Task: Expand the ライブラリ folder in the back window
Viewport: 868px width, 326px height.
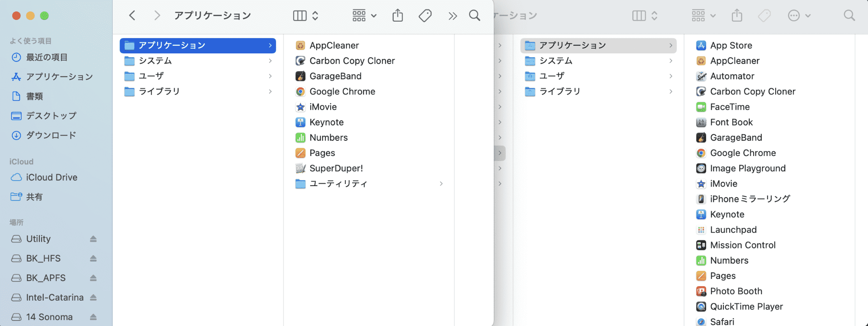Action: (670, 91)
